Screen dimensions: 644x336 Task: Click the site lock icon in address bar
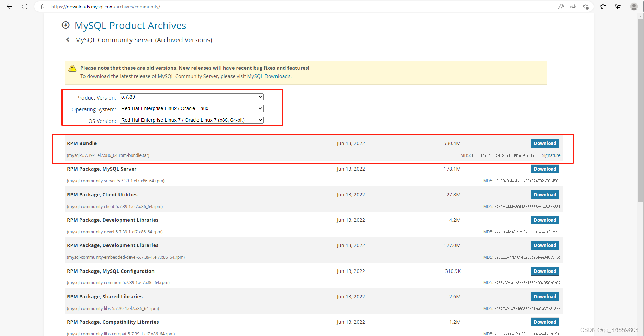43,7
